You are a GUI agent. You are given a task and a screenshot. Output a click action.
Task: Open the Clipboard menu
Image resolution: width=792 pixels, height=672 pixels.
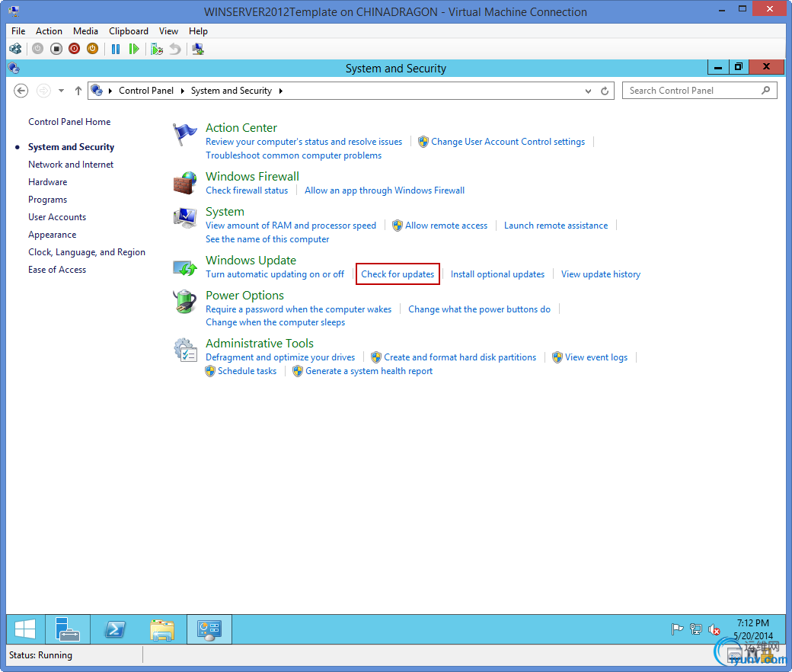point(129,30)
